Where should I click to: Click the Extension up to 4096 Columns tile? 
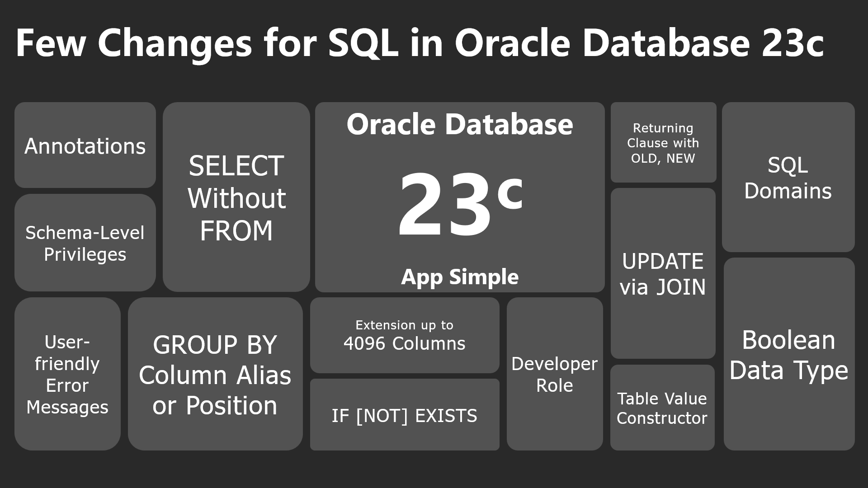point(405,335)
